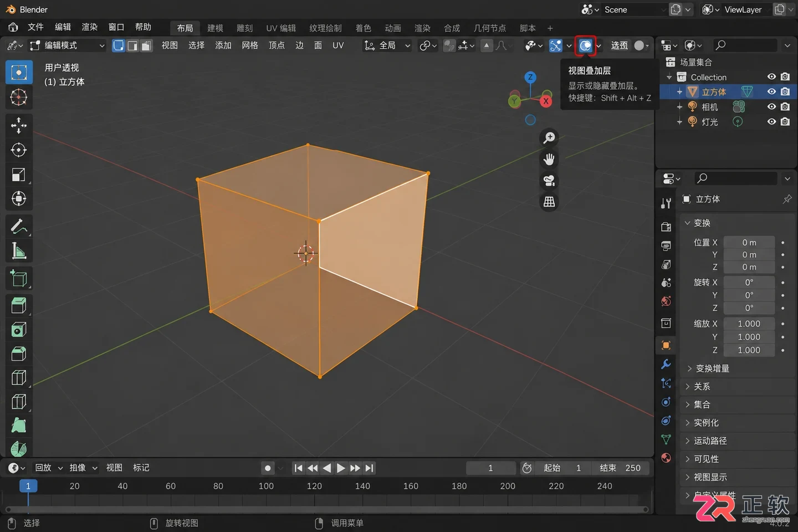Jump to the timeline end frame
This screenshot has width=798, height=532.
click(x=369, y=468)
